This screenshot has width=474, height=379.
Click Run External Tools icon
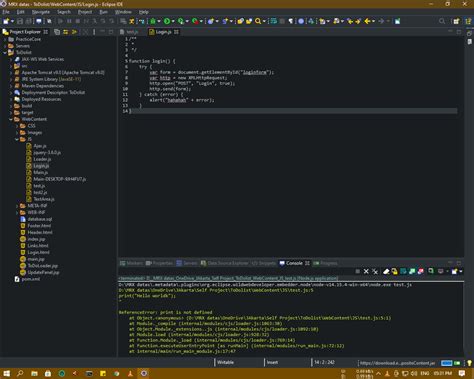click(x=195, y=21)
